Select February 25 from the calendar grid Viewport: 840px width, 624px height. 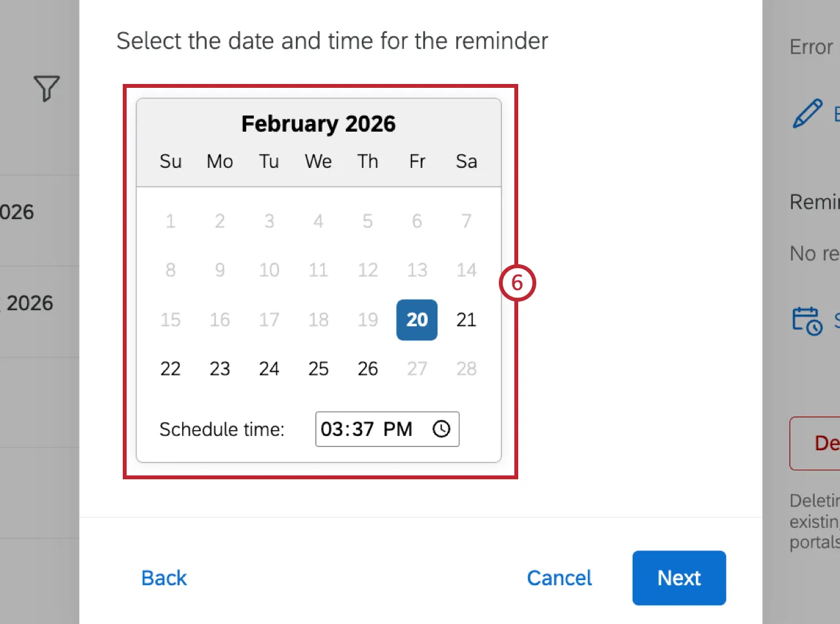tap(318, 368)
